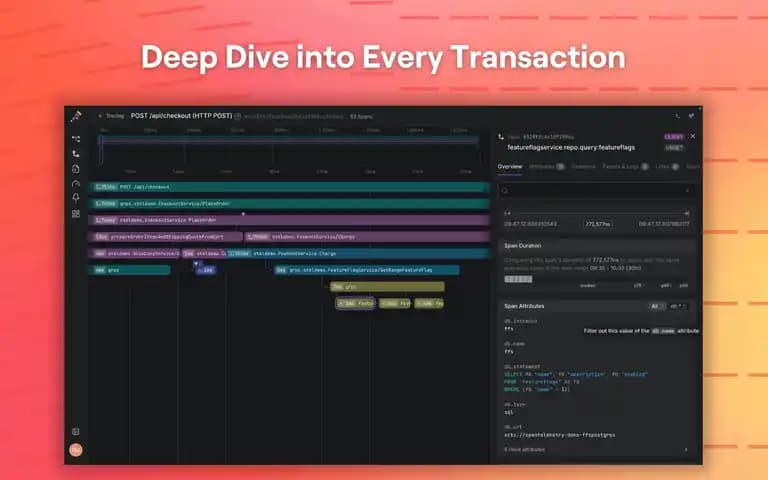Select the FeatureFlagService/GetRangeFeatureFlag span
768x480 pixels.
[367, 270]
